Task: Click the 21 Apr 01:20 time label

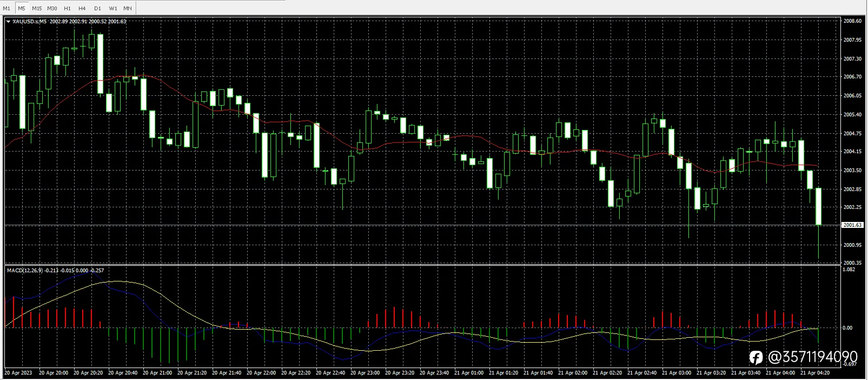Action: (x=503, y=373)
